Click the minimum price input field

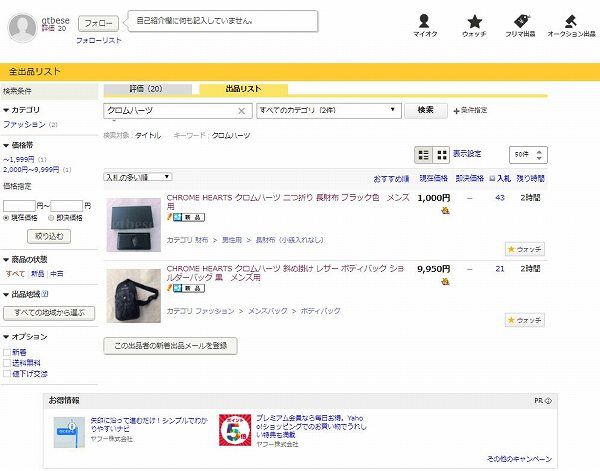coord(19,206)
